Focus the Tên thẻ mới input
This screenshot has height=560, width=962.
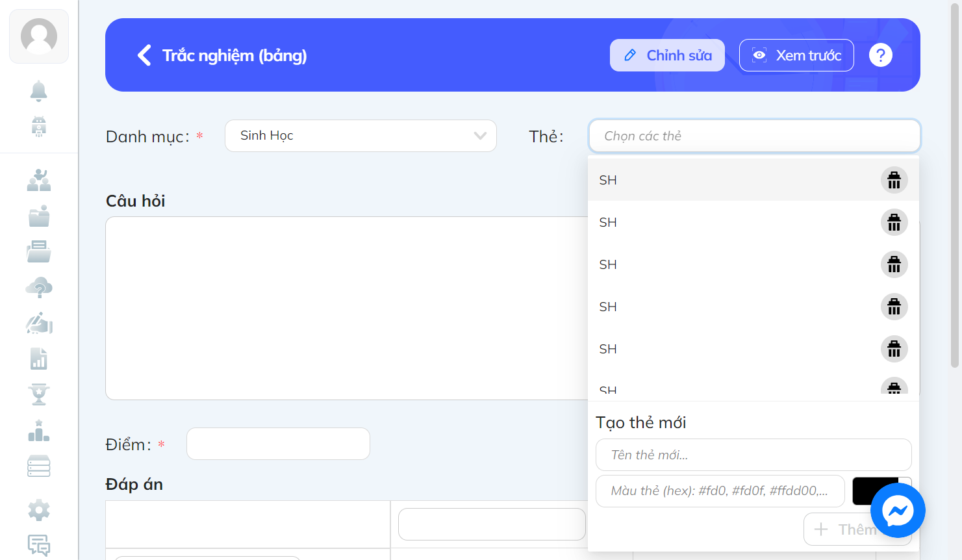753,455
